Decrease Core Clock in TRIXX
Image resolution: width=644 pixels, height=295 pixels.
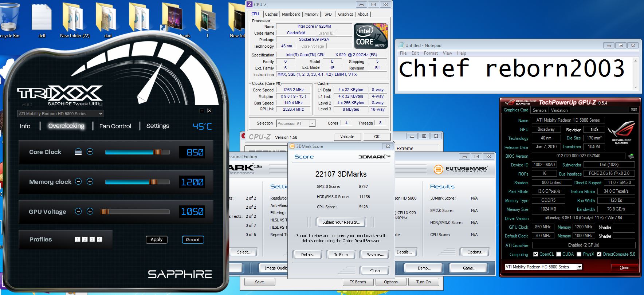coord(78,152)
